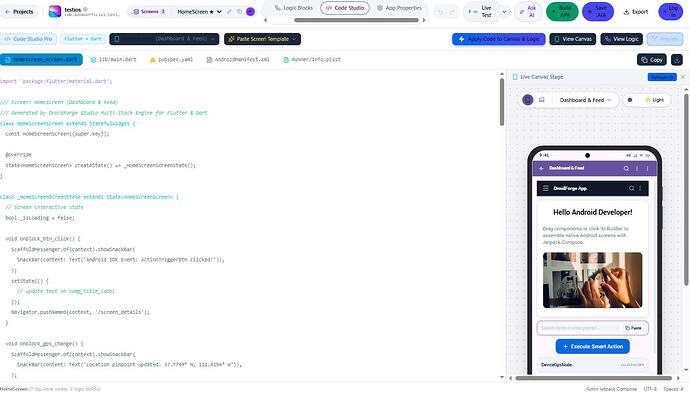Viewport: 690px width, 394px height.
Task: Click the Log In button
Action: (670, 11)
